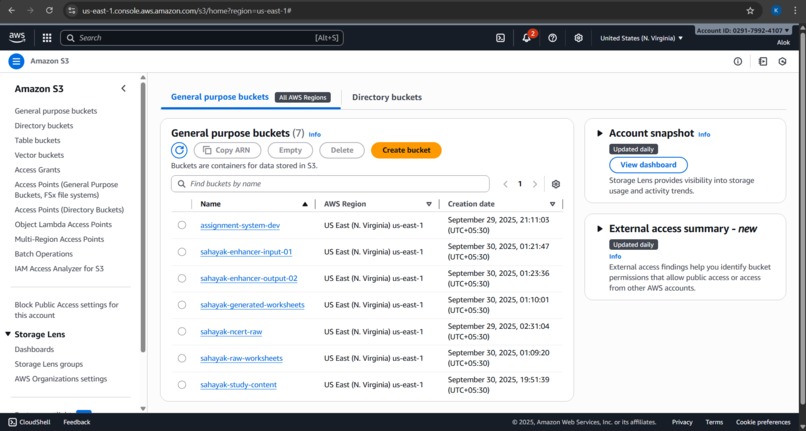Screen dimensions: 806x431
Task: Reload the browser page
Action: [x=49, y=10]
